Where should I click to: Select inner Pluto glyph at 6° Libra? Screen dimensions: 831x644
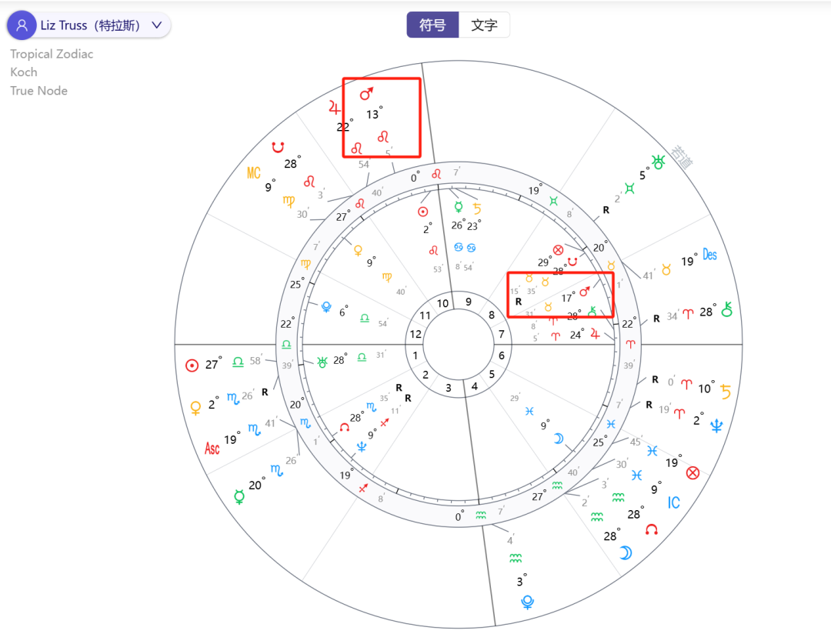326,306
